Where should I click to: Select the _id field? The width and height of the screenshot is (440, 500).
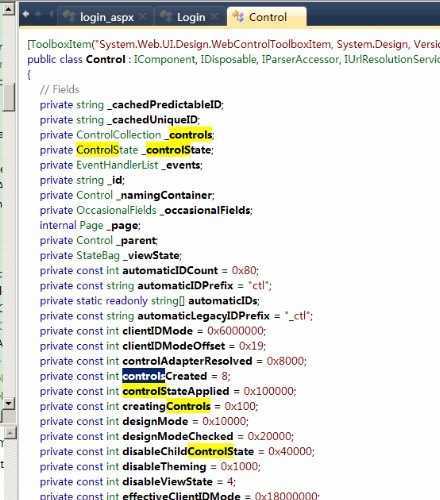click(115, 180)
